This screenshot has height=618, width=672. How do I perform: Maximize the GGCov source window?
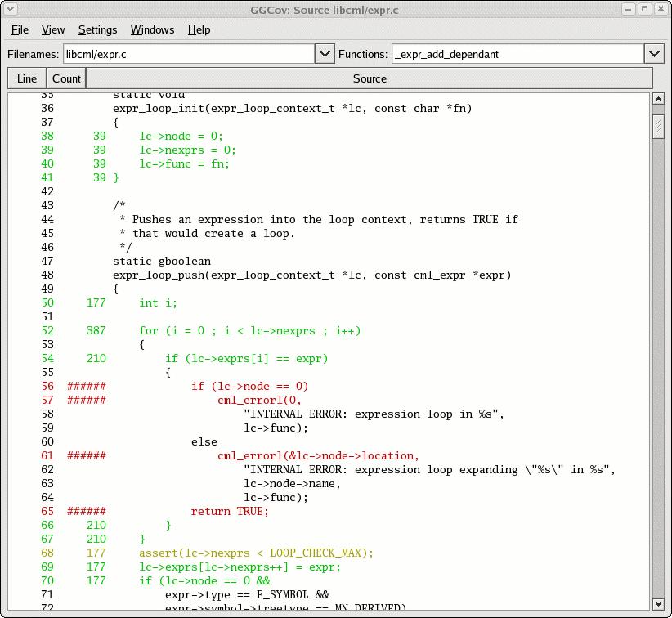tap(644, 9)
